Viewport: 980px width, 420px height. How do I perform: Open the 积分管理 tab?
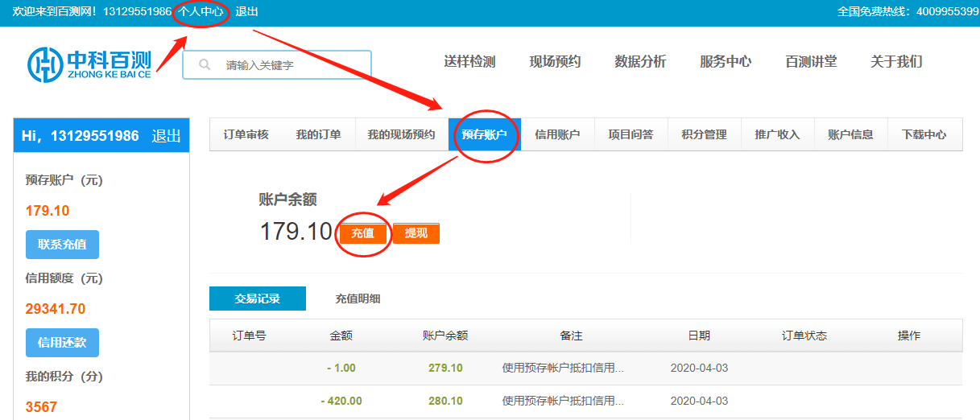[x=704, y=135]
